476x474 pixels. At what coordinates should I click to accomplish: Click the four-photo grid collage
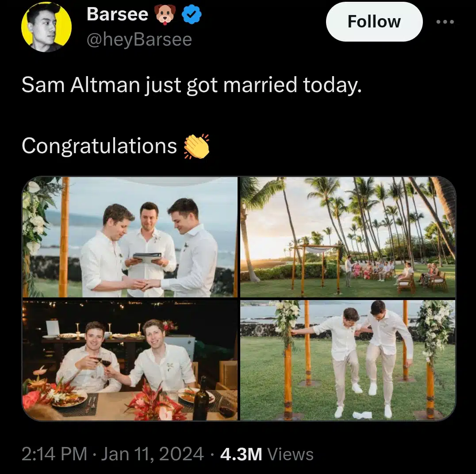(x=238, y=299)
